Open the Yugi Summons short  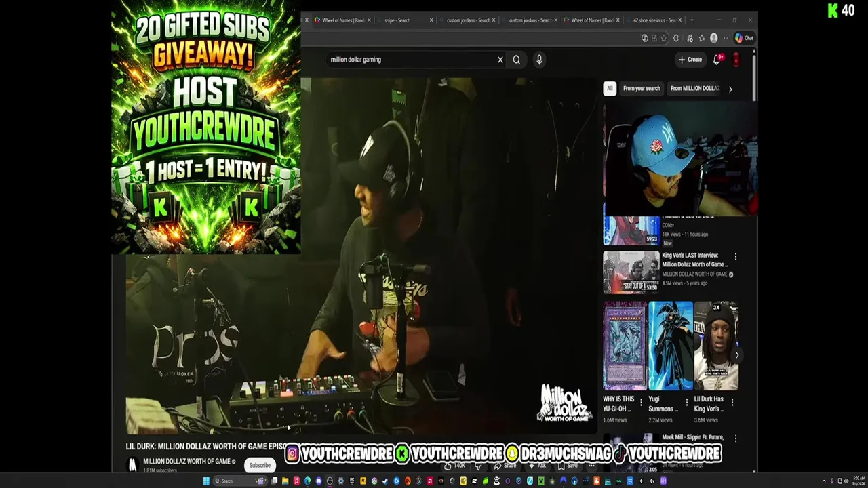[x=670, y=346]
